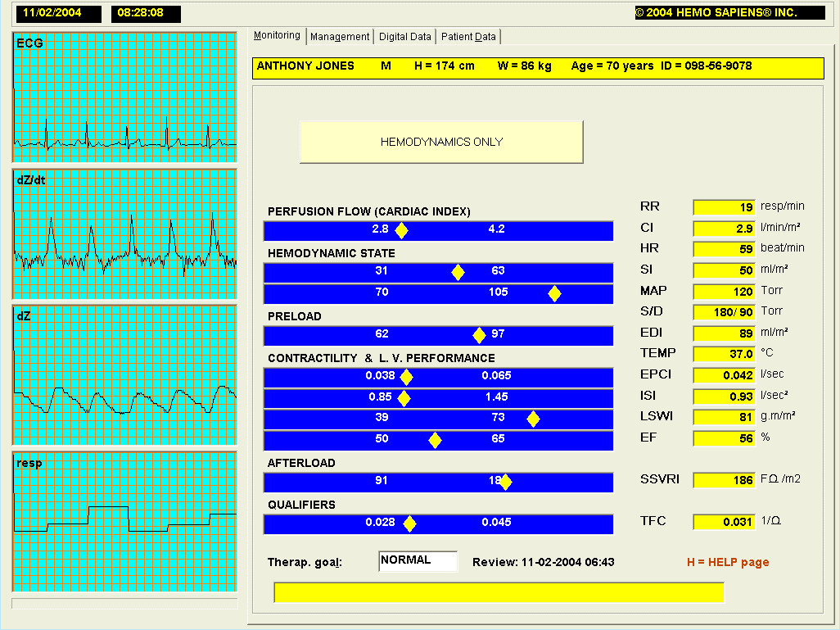Click the lower limit 91 on Afterload bar

[381, 480]
